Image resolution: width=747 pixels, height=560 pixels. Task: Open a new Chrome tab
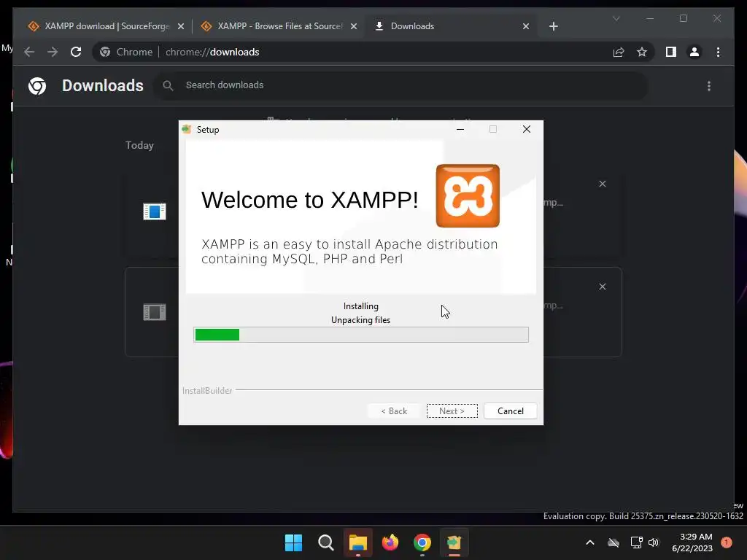tap(553, 27)
